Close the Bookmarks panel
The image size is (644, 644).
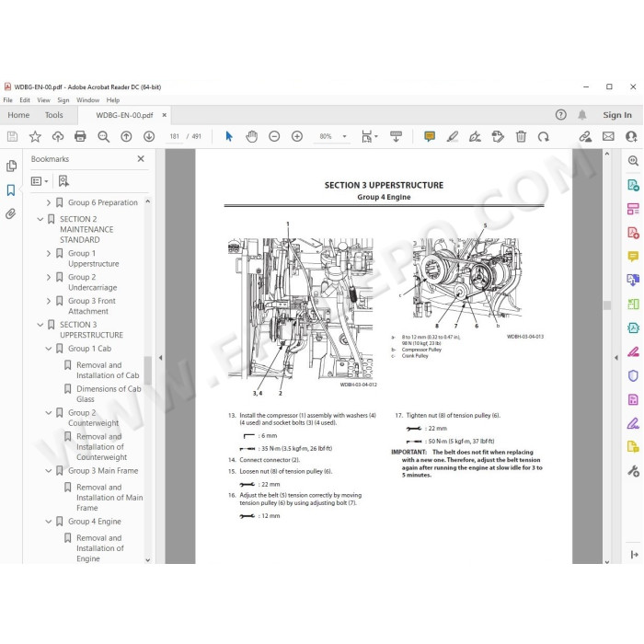[141, 158]
